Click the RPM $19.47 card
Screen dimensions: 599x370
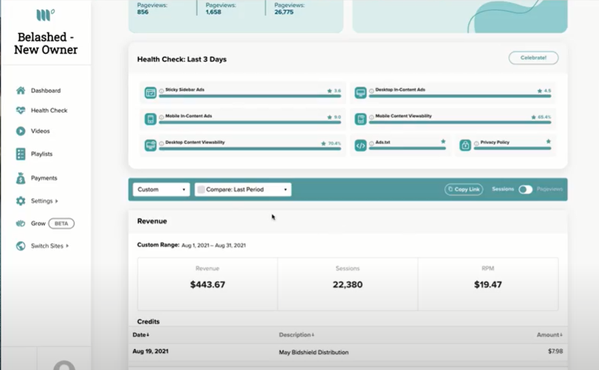[x=488, y=284]
